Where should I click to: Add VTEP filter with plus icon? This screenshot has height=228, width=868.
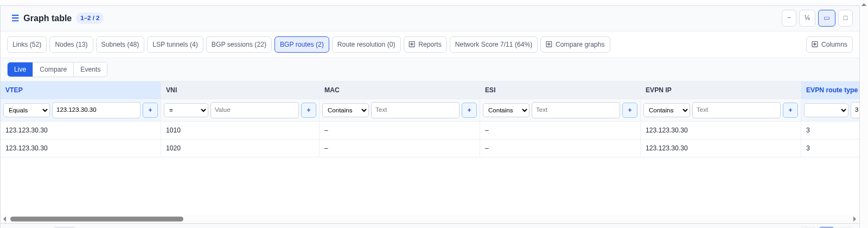[x=150, y=110]
